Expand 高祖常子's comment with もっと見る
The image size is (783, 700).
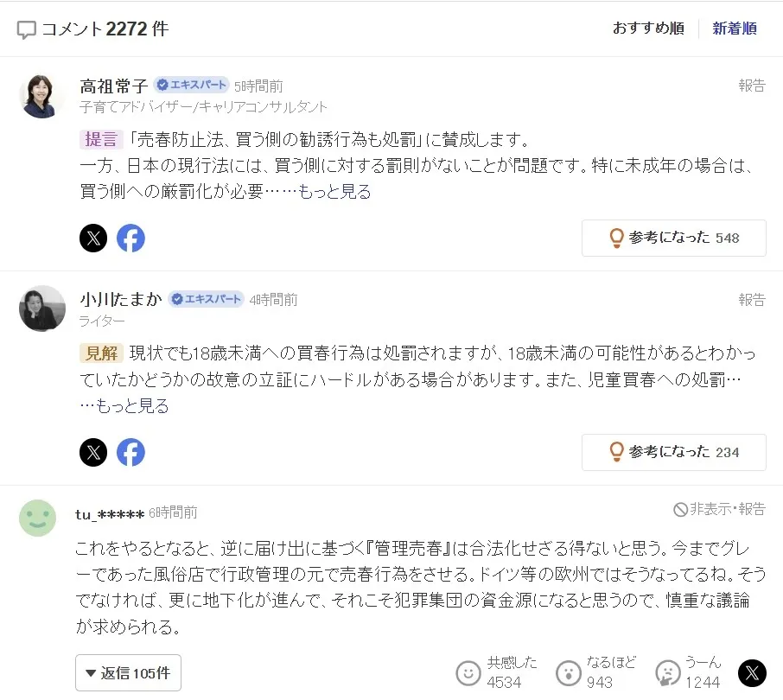[x=334, y=192]
